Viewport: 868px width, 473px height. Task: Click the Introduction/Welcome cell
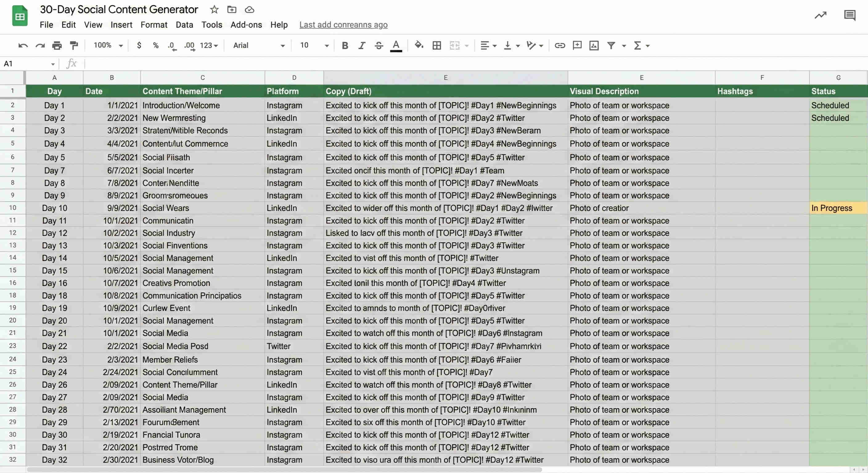click(203, 105)
